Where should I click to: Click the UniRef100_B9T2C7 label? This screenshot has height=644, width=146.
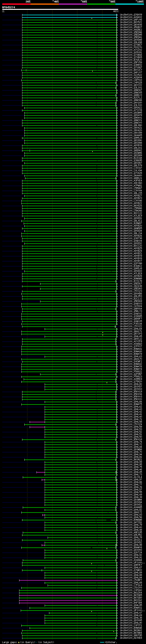131,70
